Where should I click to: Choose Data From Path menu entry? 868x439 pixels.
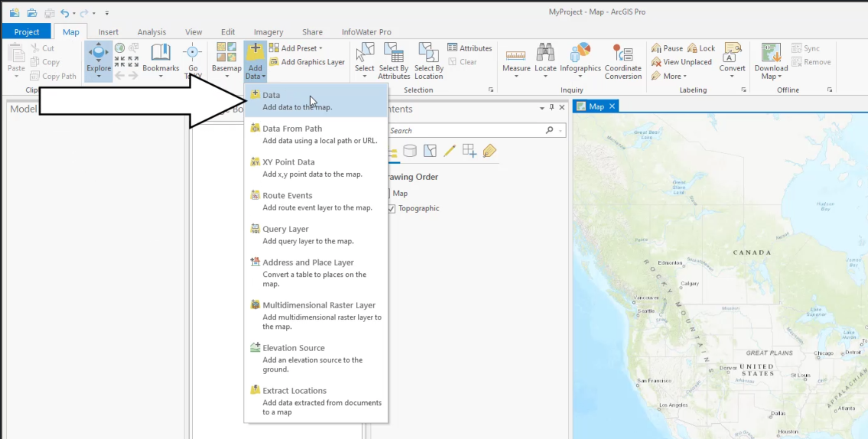click(316, 134)
